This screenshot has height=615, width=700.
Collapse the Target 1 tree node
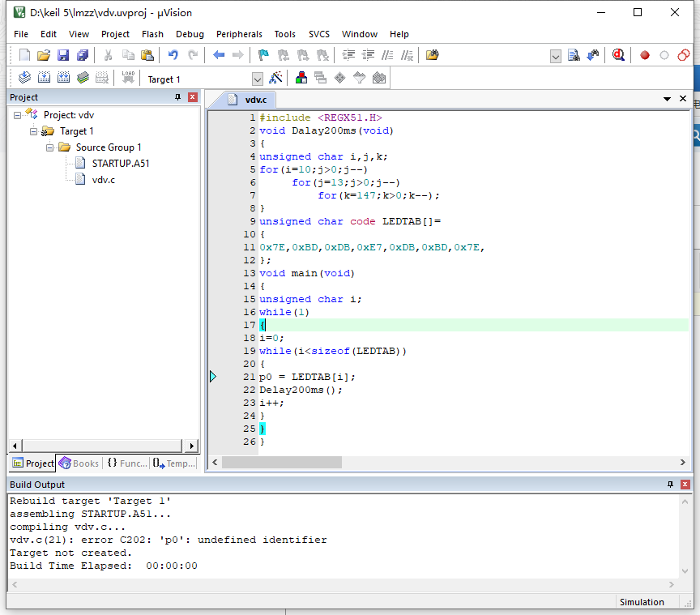point(33,131)
